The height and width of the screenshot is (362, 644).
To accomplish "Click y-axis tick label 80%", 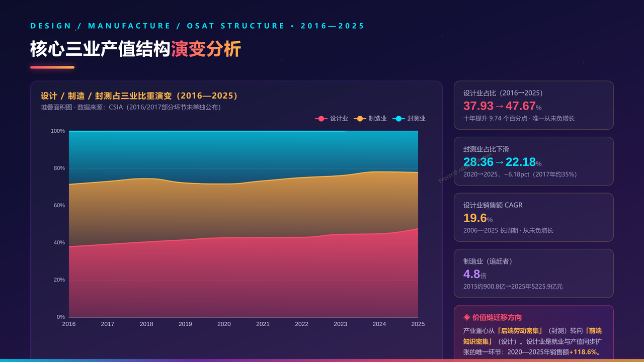I will coord(59,168).
